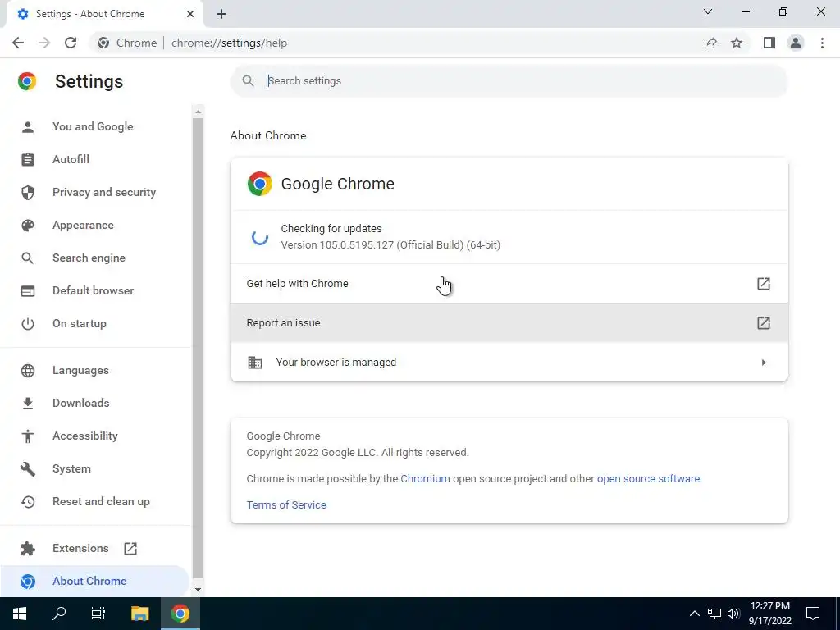Open Appearance settings
The height and width of the screenshot is (630, 840).
point(95,225)
